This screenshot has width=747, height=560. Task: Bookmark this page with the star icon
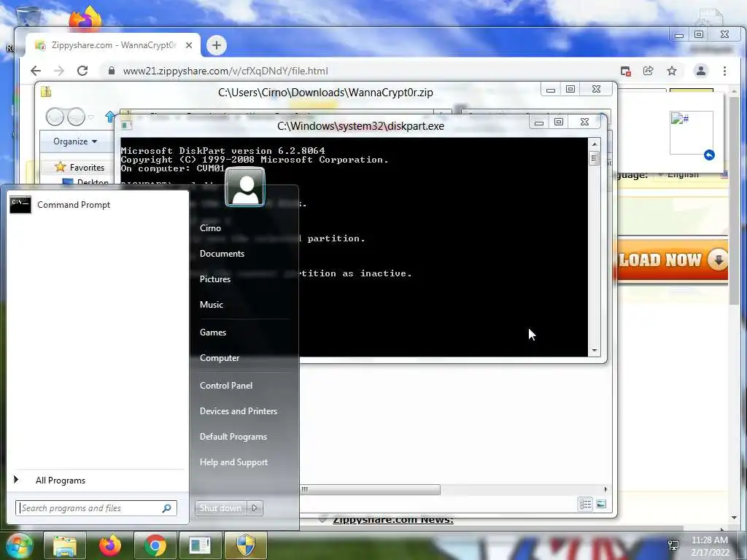pyautogui.click(x=672, y=71)
